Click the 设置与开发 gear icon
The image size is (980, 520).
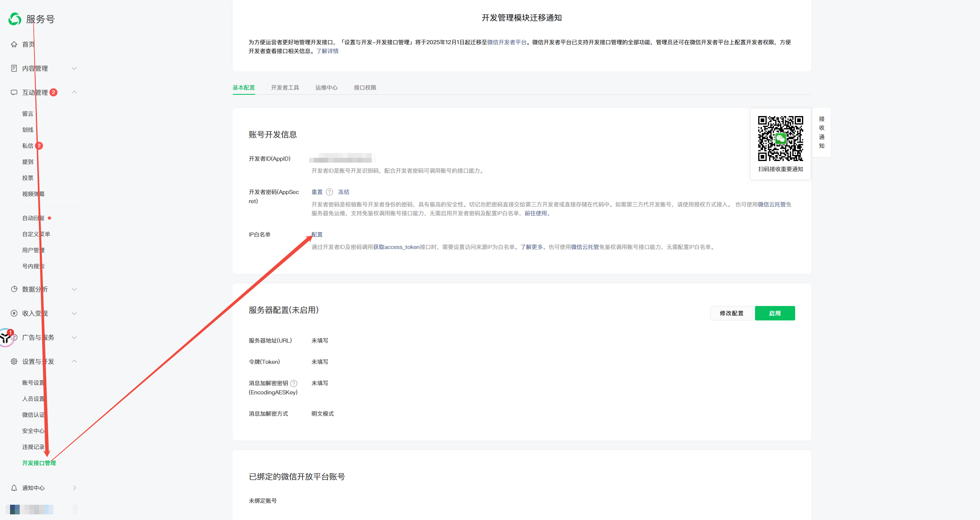(14, 361)
